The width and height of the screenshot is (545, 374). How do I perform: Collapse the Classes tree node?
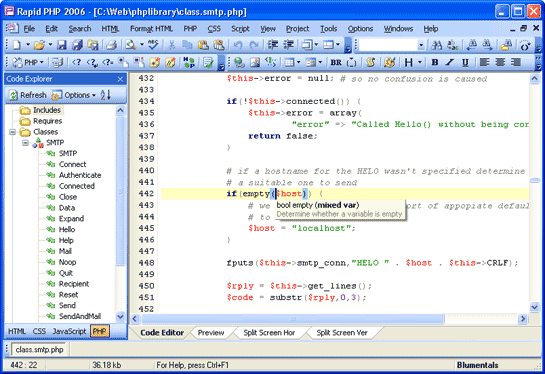click(x=13, y=132)
